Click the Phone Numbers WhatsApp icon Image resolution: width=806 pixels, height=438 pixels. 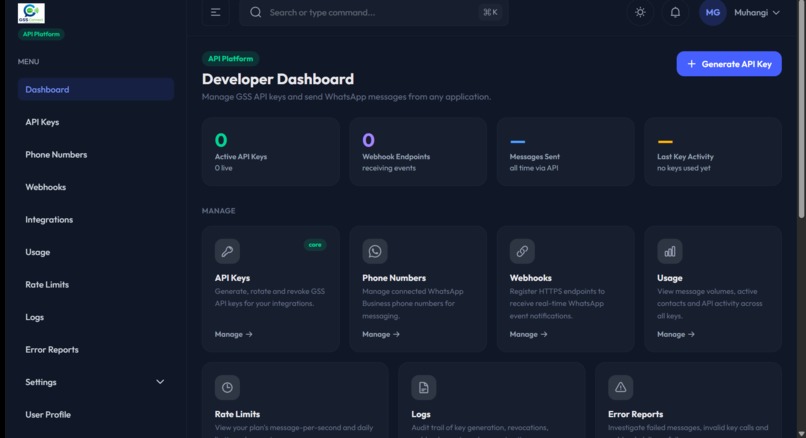click(x=375, y=251)
